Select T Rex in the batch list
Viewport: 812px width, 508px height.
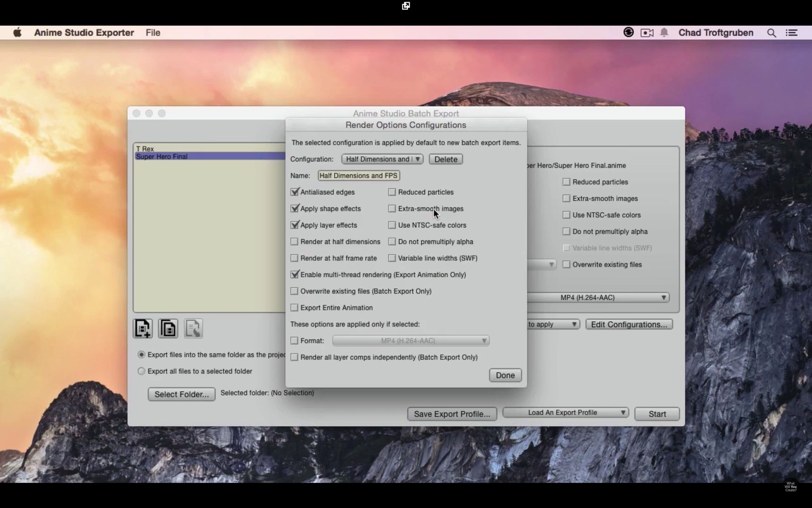tap(210, 148)
